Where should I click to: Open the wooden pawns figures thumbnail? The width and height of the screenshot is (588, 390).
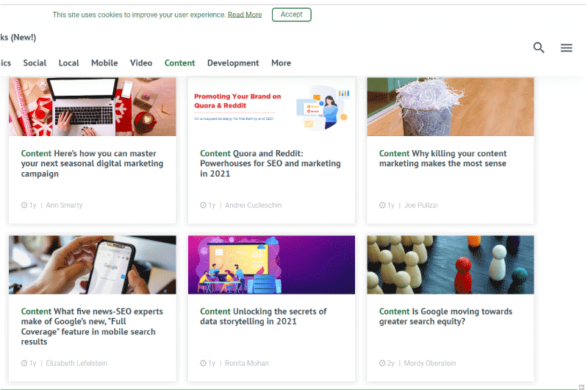pos(451,265)
